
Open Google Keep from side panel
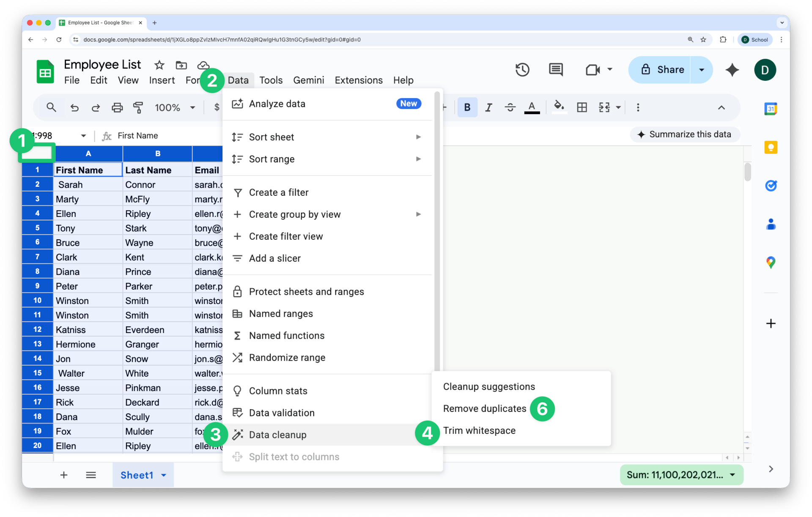771,148
